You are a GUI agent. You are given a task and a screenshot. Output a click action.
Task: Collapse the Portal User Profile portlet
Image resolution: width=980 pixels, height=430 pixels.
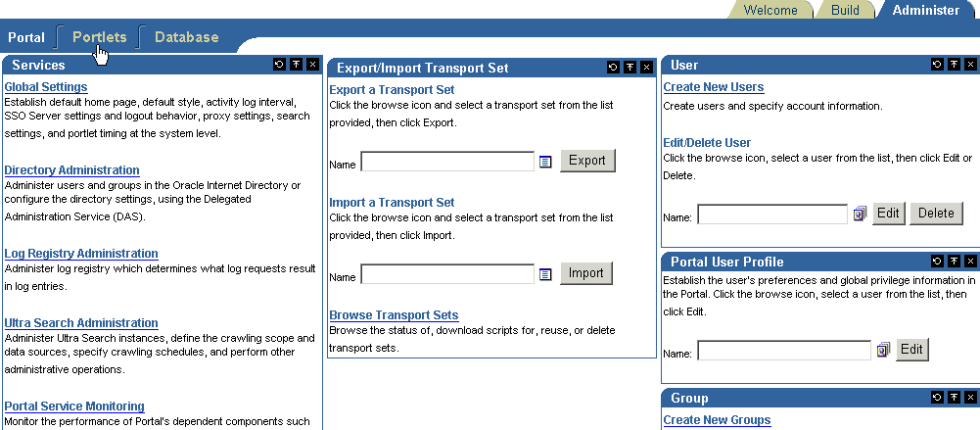click(954, 262)
